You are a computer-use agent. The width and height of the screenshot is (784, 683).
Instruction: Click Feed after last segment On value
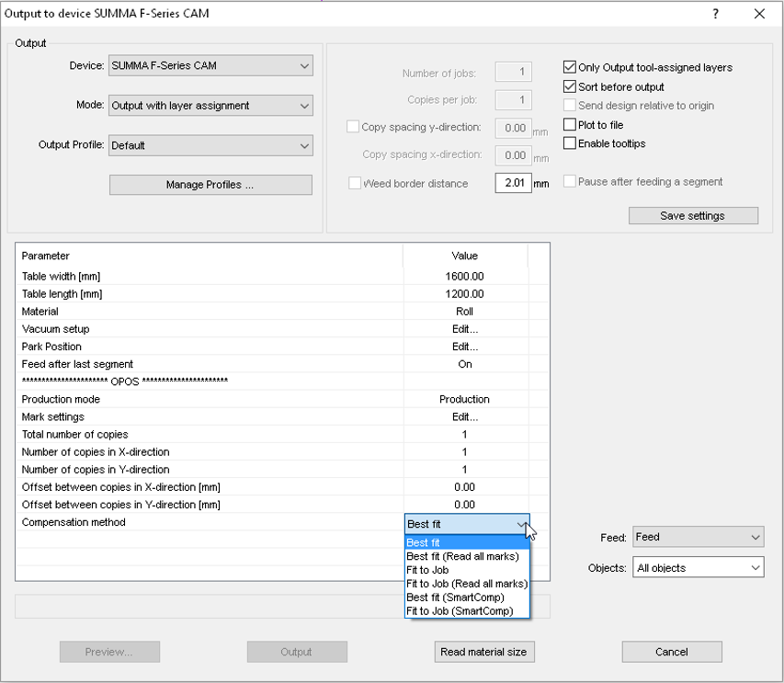[x=464, y=364]
